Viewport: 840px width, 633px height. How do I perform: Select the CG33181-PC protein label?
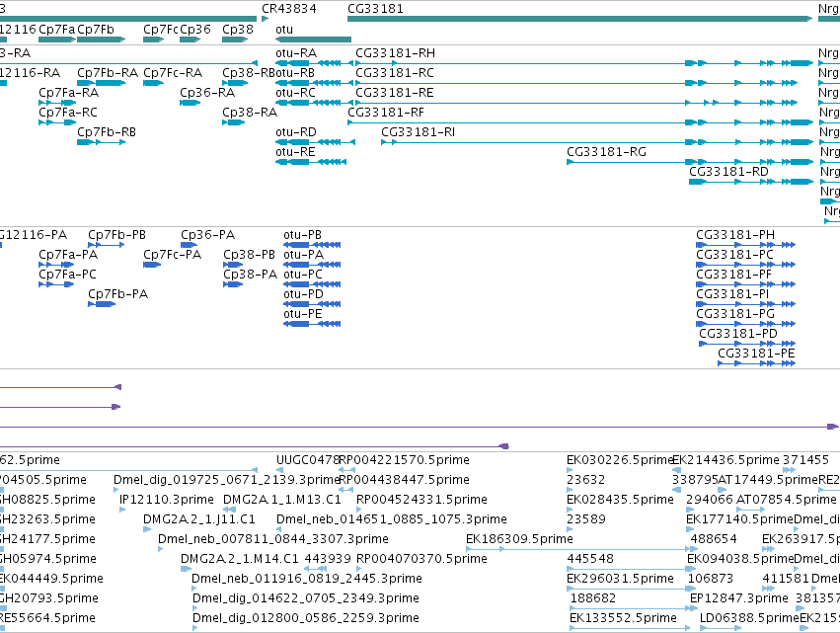[x=734, y=255]
